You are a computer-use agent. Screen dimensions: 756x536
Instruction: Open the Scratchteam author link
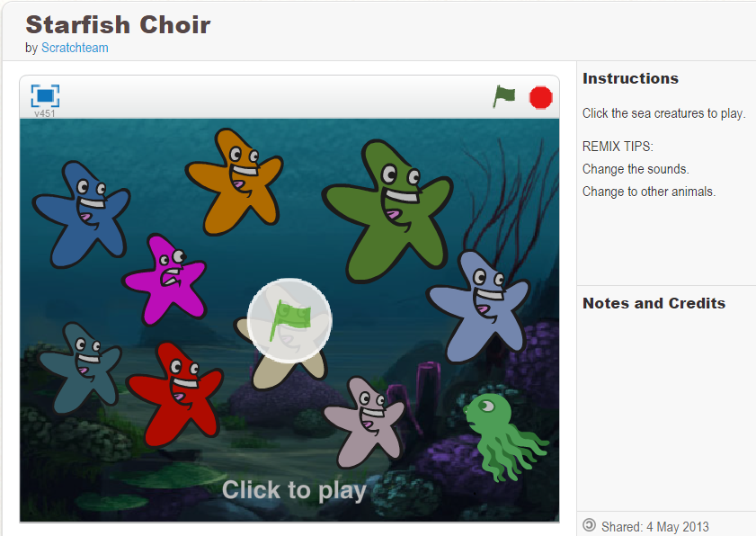[x=75, y=48]
